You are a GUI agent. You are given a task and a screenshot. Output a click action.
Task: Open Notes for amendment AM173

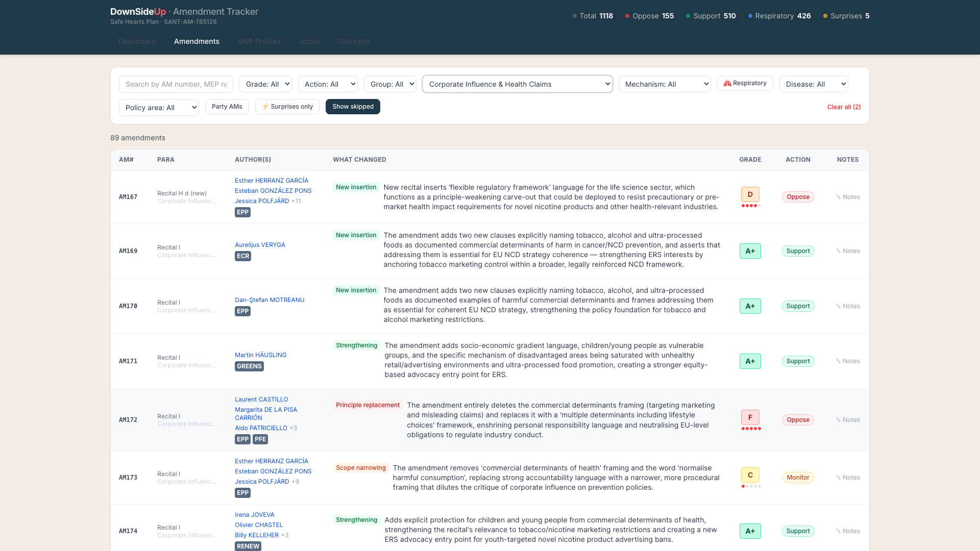pos(848,478)
